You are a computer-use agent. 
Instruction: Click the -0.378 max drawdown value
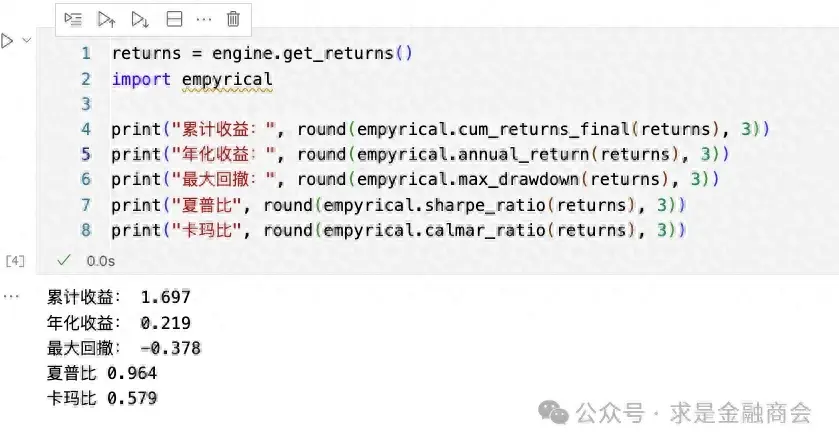coord(171,348)
